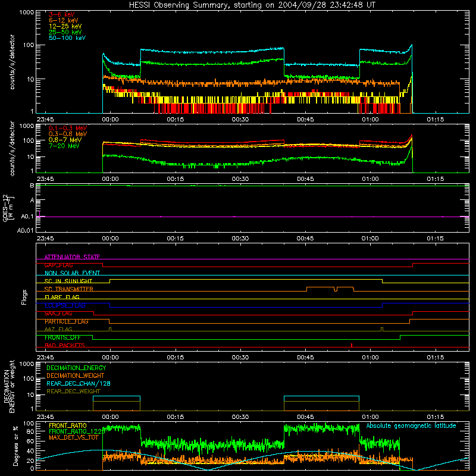Select the GAP_FLAG label
Viewport: 476px width, 476px height.
click(58, 265)
